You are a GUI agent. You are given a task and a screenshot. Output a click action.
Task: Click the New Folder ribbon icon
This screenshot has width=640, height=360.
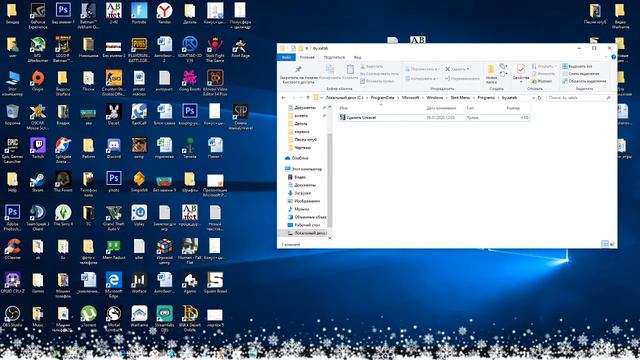click(x=491, y=74)
